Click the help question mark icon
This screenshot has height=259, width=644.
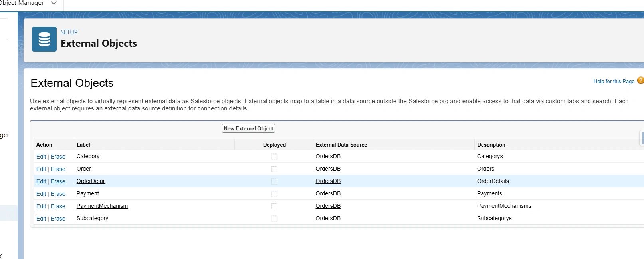(x=640, y=80)
